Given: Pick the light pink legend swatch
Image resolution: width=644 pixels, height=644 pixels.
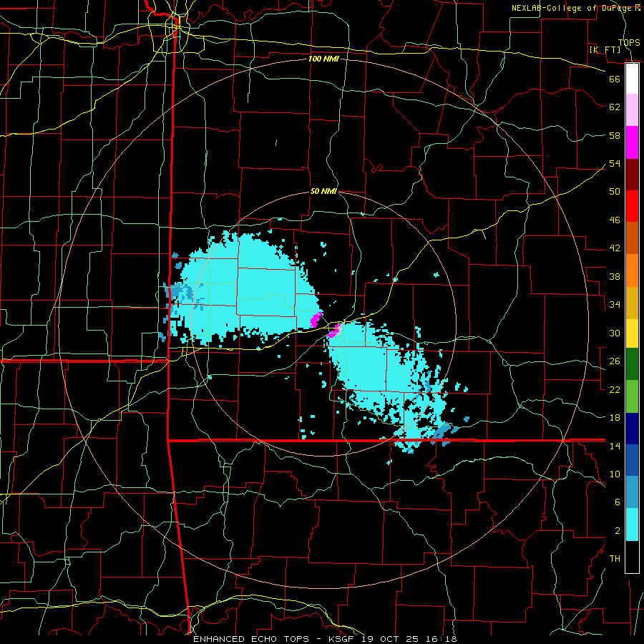Looking at the screenshot, I should tap(632, 110).
